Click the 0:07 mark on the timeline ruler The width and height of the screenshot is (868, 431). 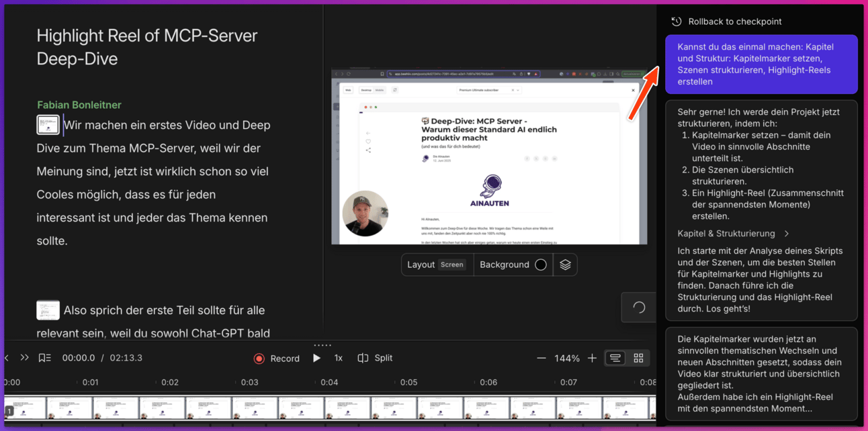pos(568,382)
